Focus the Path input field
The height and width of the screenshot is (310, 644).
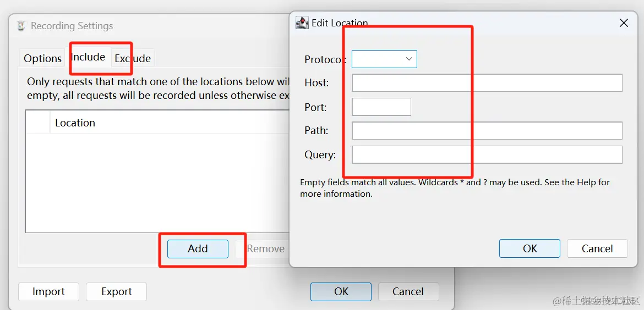[487, 131]
